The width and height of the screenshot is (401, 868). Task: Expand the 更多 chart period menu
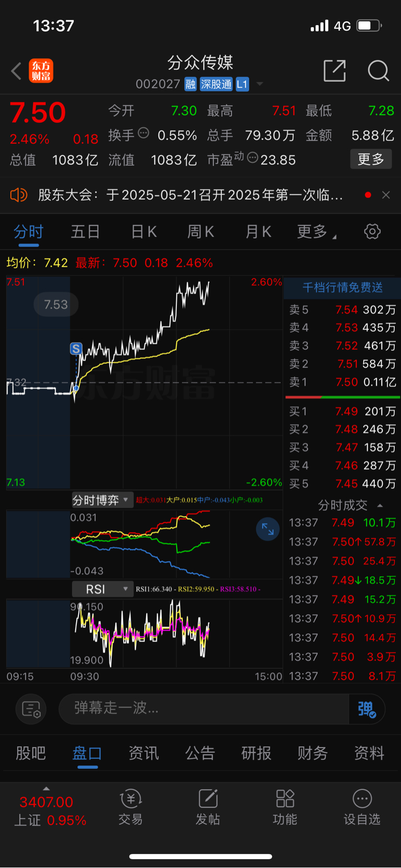tap(316, 232)
